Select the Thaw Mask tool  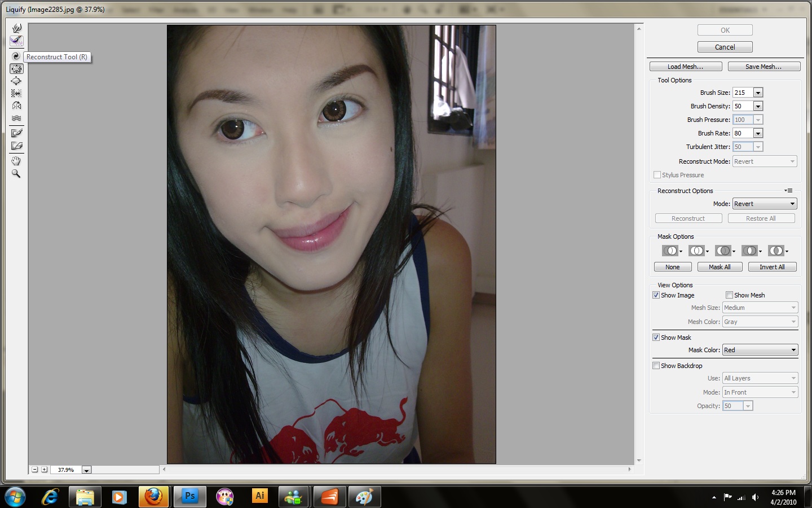coord(16,146)
